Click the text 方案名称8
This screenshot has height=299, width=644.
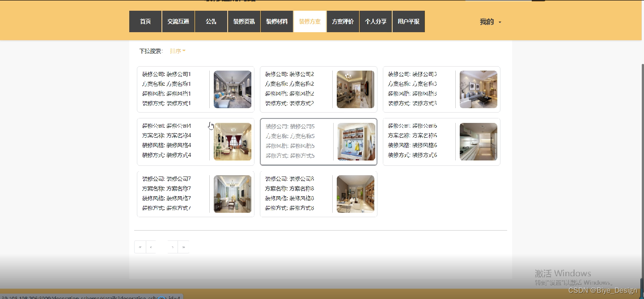(x=302, y=189)
